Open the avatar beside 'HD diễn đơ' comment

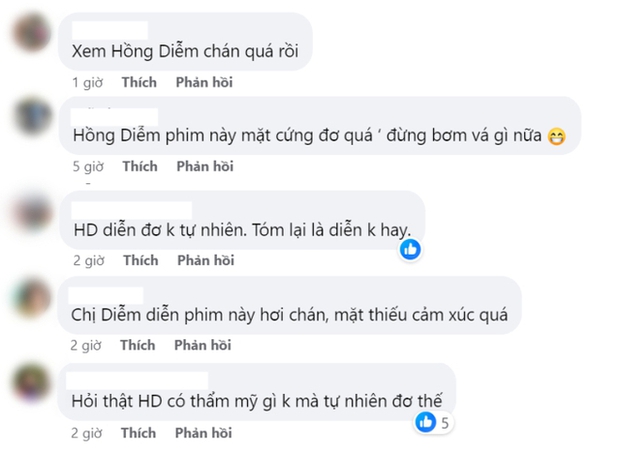tap(30, 212)
